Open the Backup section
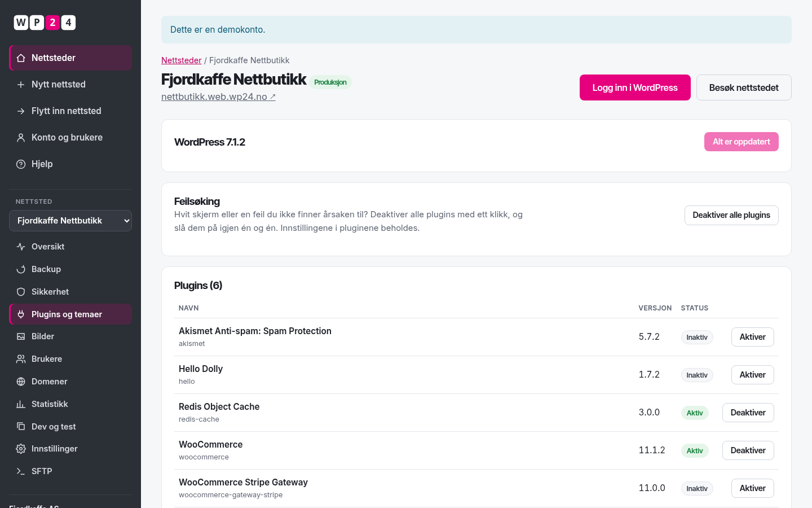Screen dimensions: 812x508 click(x=70, y=269)
